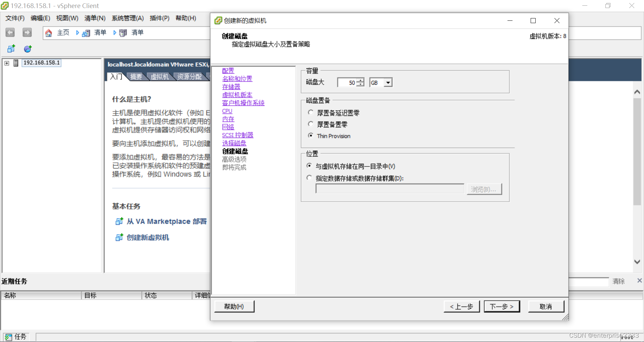Switch to the 入门 tab
Image resolution: width=644 pixels, height=342 pixels.
point(116,76)
